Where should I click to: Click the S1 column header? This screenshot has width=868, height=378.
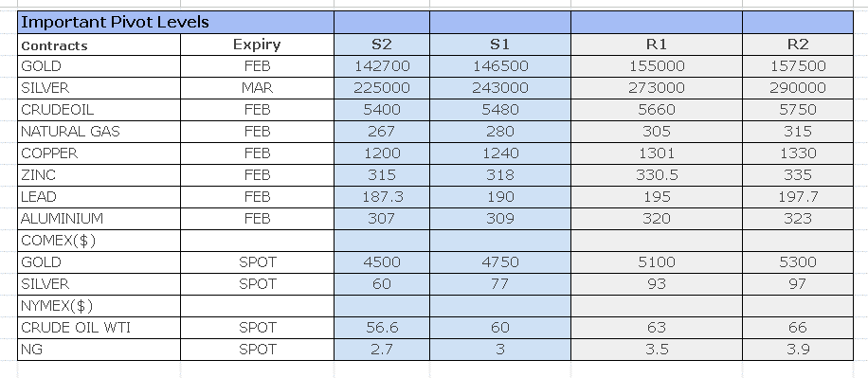[x=500, y=45]
